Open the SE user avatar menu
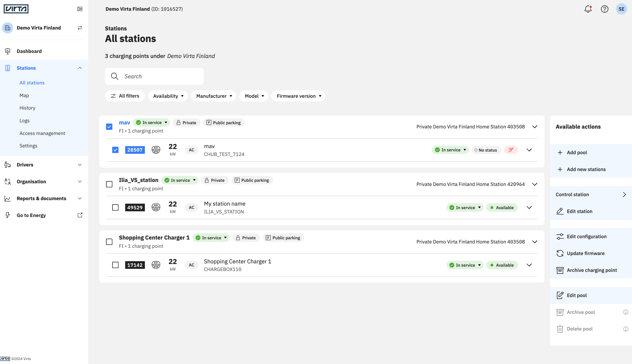The height and width of the screenshot is (364, 632). pyautogui.click(x=621, y=9)
